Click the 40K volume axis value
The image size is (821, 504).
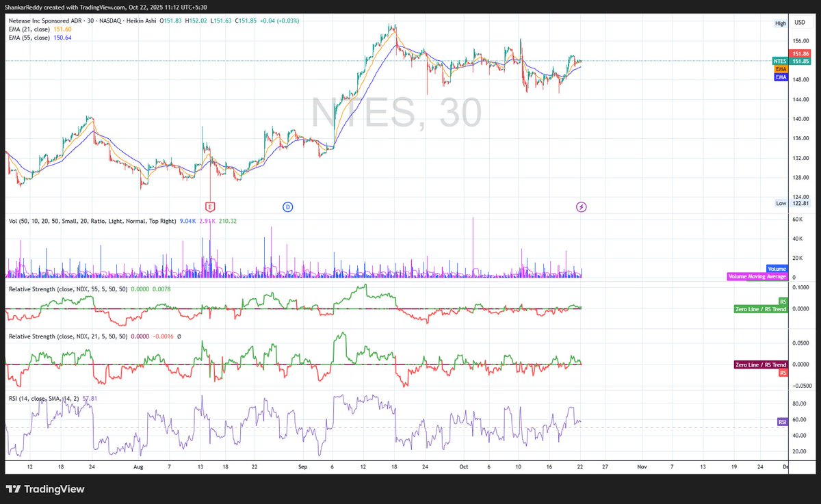797,239
